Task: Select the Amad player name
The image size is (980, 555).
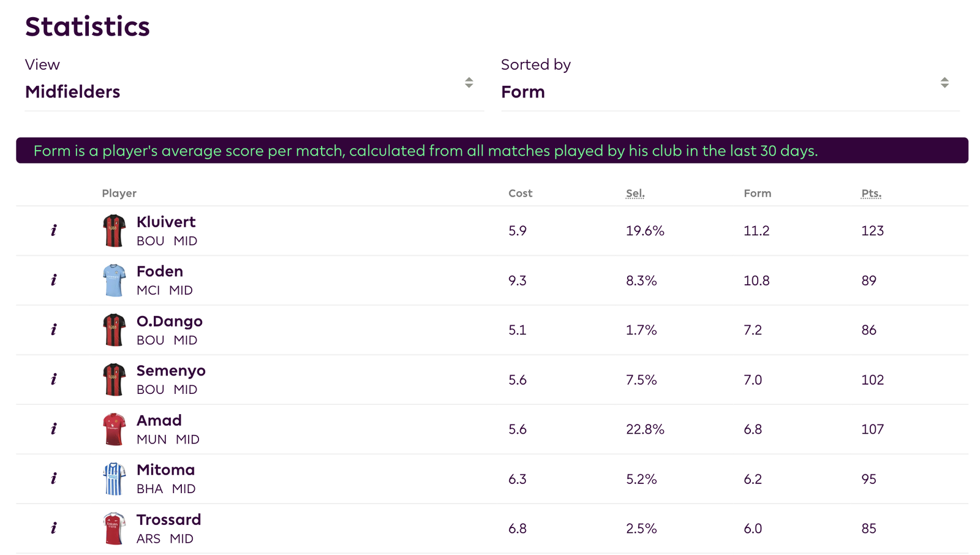Action: point(159,420)
